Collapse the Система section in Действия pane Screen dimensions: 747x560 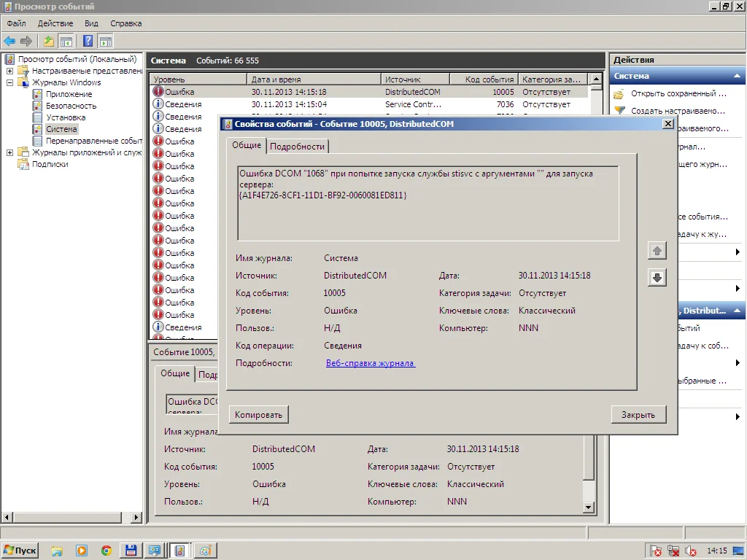[x=738, y=76]
